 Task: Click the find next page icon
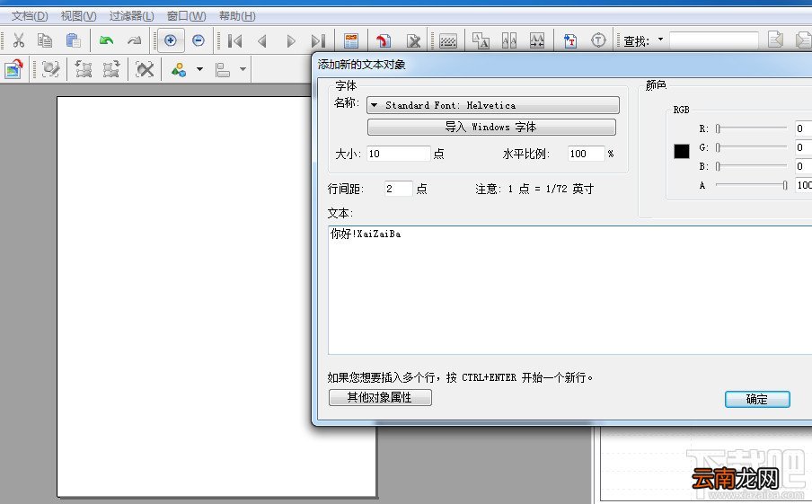point(803,40)
